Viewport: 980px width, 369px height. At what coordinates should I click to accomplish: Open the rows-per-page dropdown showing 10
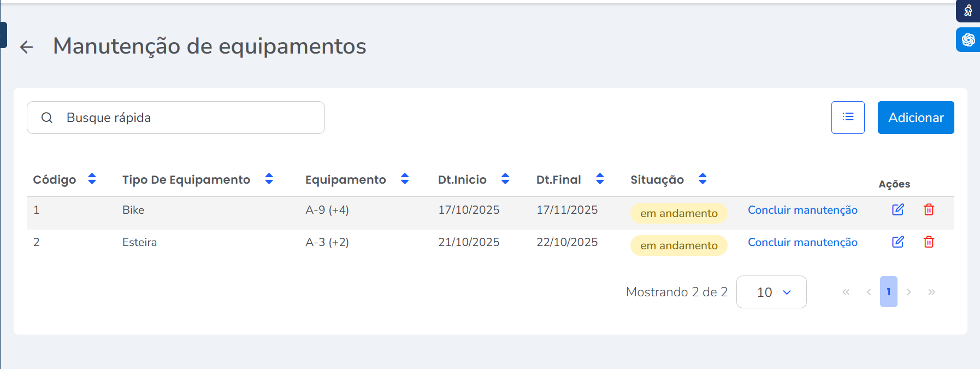click(771, 292)
